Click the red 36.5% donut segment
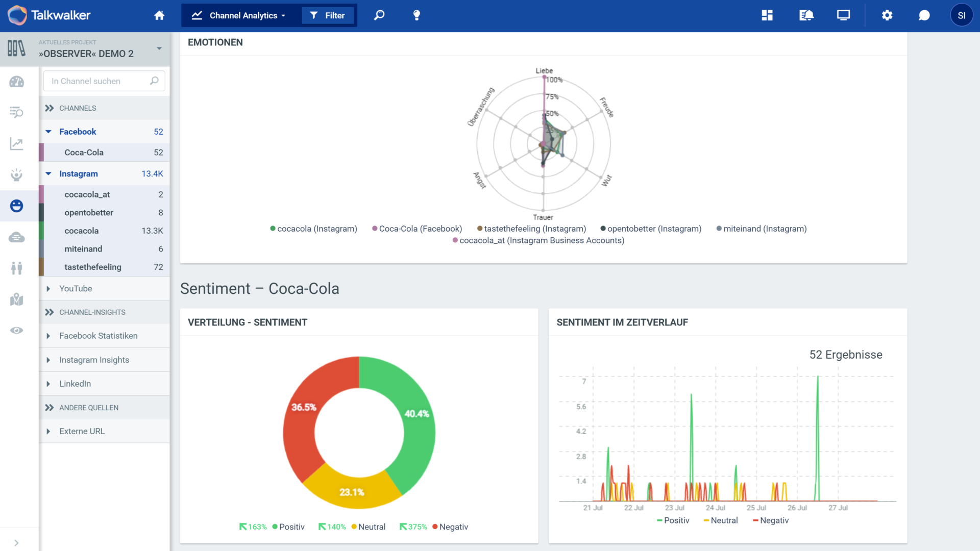Viewport: 980px width, 551px height. click(x=304, y=407)
